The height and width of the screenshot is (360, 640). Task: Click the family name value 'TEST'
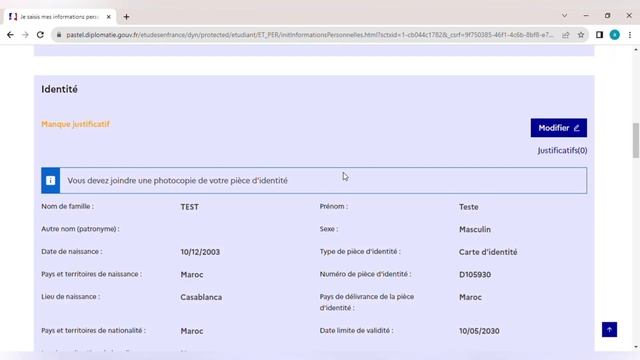(190, 207)
